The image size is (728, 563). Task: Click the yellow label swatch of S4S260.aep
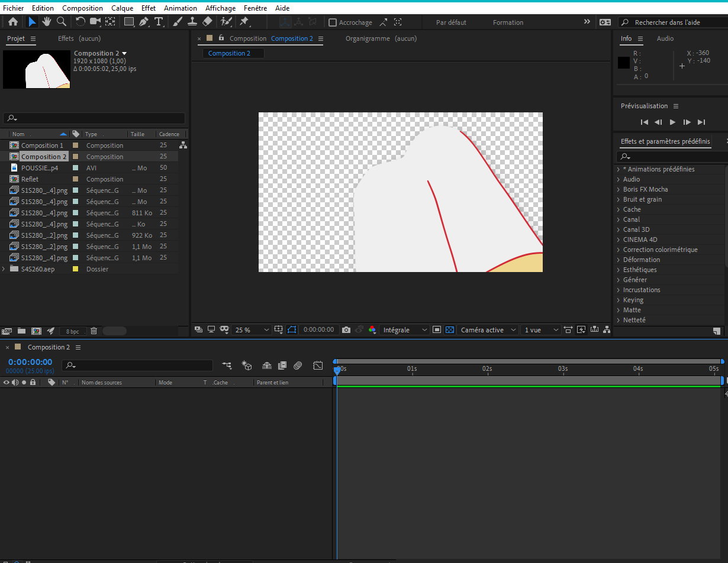pyautogui.click(x=75, y=269)
